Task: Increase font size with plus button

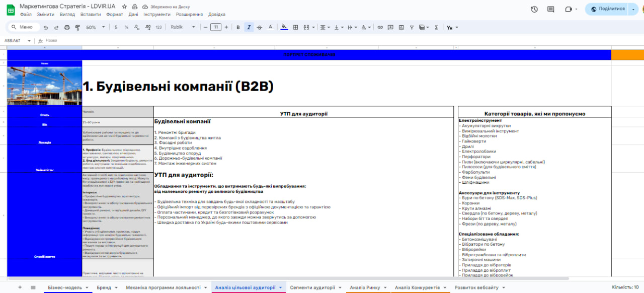Action: 226,27
